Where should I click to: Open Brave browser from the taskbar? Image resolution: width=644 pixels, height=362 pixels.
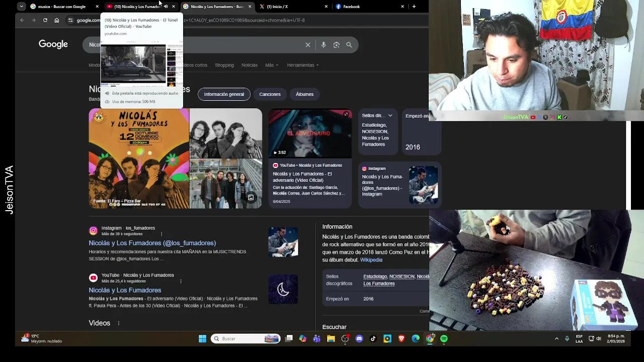click(x=401, y=339)
